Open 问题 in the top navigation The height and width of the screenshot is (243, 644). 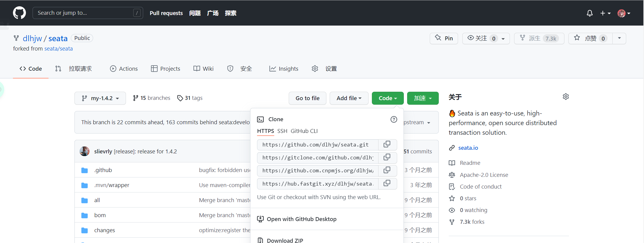tap(195, 13)
